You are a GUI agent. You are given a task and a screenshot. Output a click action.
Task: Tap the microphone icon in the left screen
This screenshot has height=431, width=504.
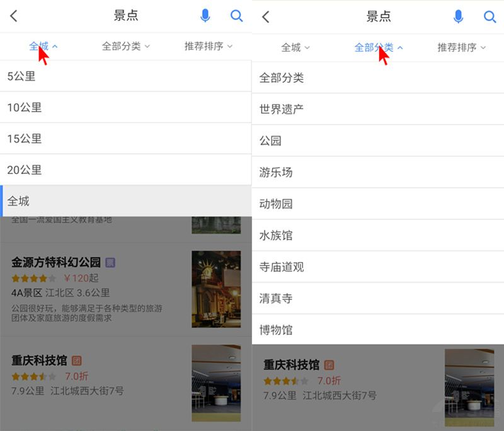(x=205, y=16)
